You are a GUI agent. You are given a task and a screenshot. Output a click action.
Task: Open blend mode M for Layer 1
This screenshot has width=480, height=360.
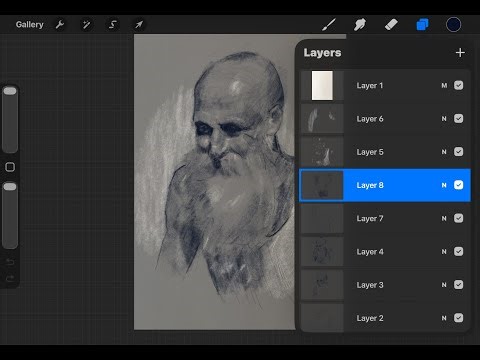point(444,86)
